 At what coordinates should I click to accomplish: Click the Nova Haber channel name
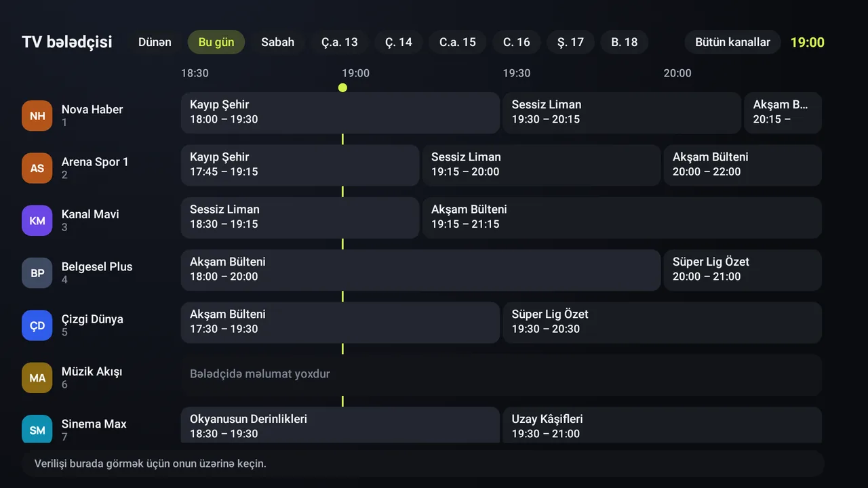point(92,109)
